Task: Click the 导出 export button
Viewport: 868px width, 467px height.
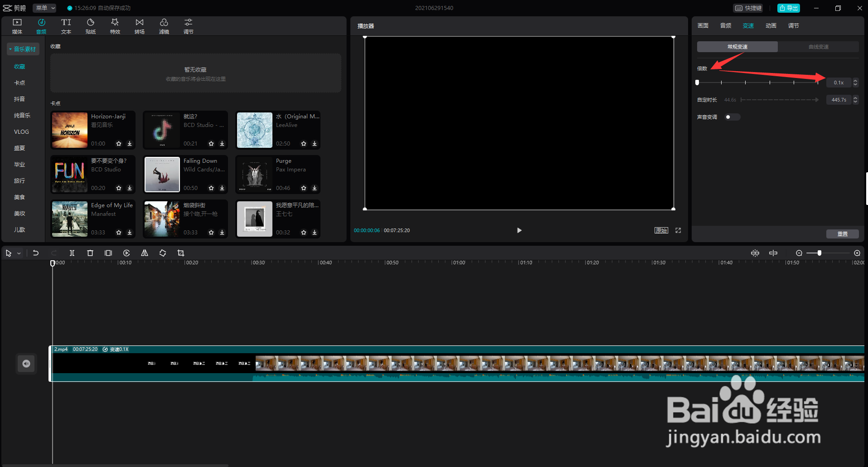Action: point(789,8)
